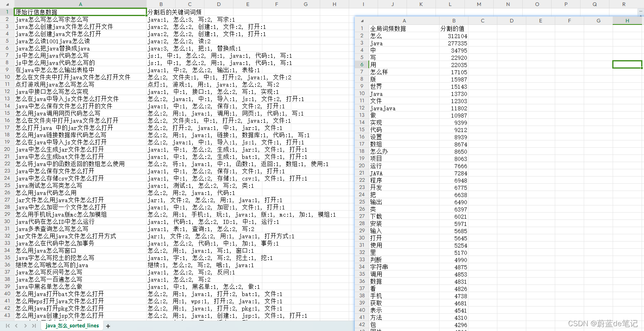Click the cell 'java中黑名单怎么怎么做'

[x=80, y=286]
